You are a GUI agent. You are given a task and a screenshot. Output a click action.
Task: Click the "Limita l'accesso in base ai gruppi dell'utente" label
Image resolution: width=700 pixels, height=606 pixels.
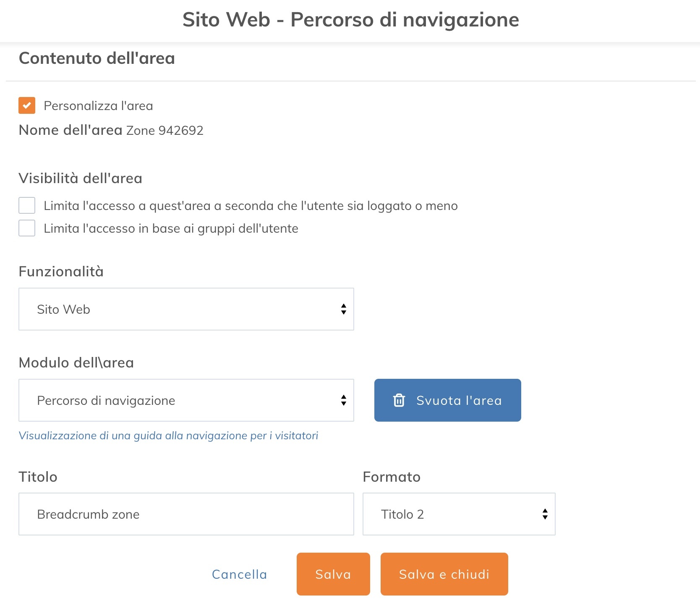(171, 228)
